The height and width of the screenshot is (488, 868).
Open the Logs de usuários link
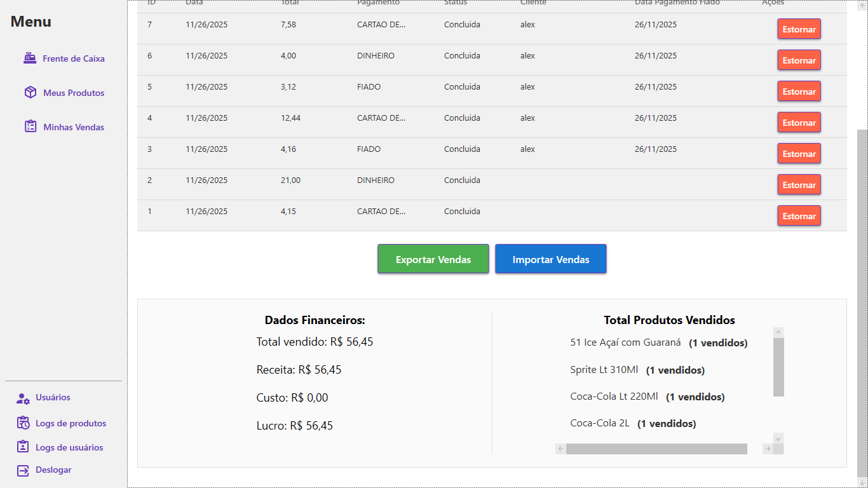tap(69, 447)
